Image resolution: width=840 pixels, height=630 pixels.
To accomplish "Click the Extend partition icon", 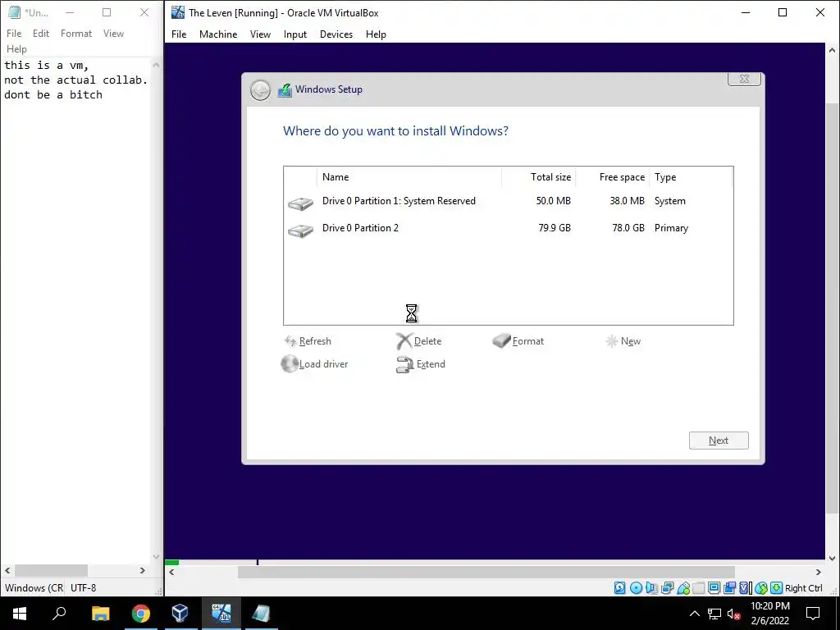I will (404, 364).
